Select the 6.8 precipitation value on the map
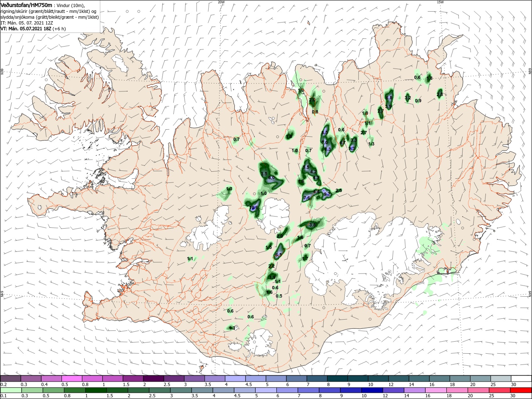This screenshot has height=399, width=532. point(389,98)
